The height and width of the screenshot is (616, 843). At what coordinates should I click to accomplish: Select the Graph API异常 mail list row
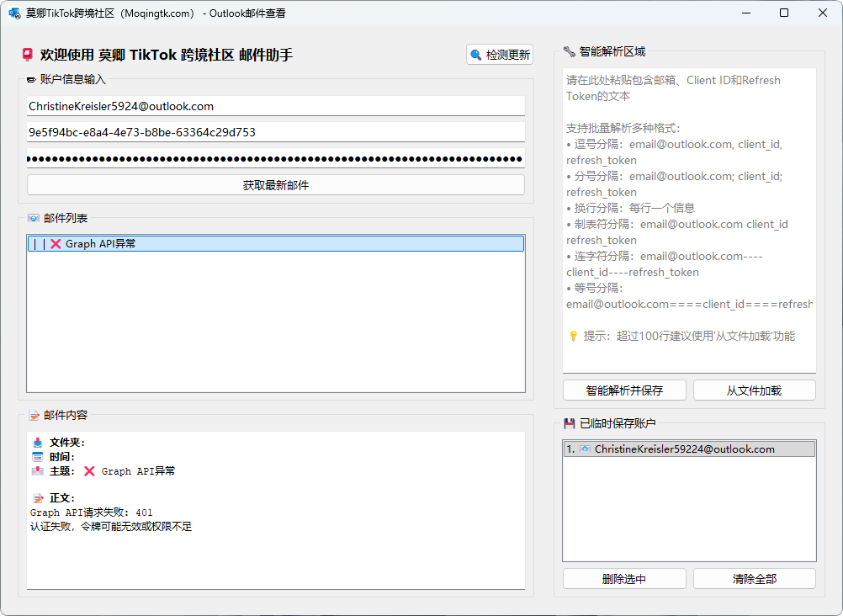tap(276, 244)
